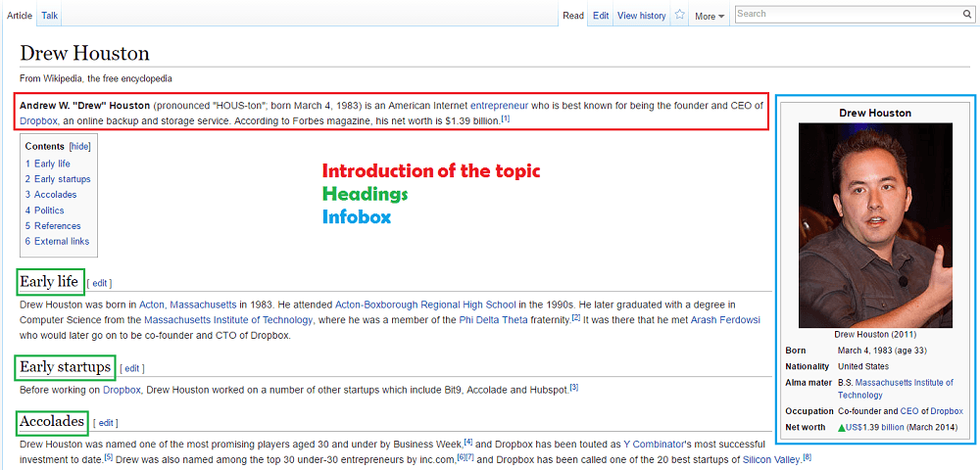Select the Read tab

(572, 16)
